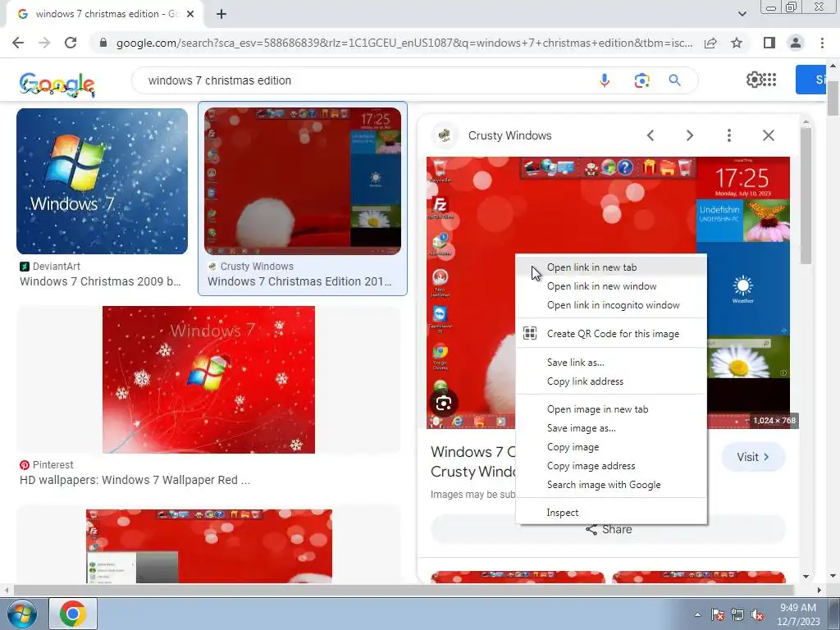Click the blue Sign in button
Image resolution: width=840 pixels, height=630 pixels.
810,80
